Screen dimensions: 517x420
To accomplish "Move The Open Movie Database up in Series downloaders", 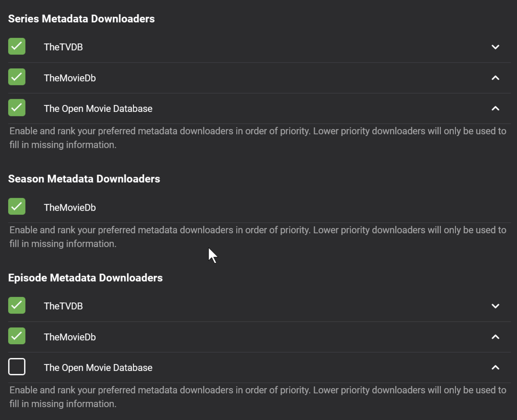I will point(495,109).
